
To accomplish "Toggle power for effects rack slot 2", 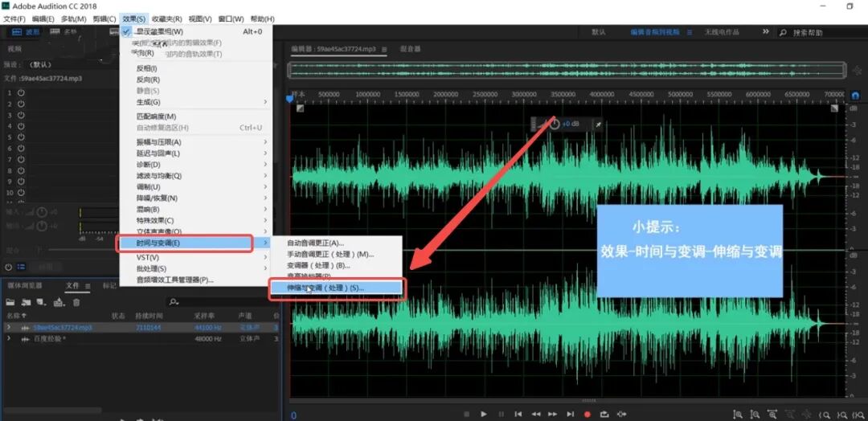I will pos(21,104).
